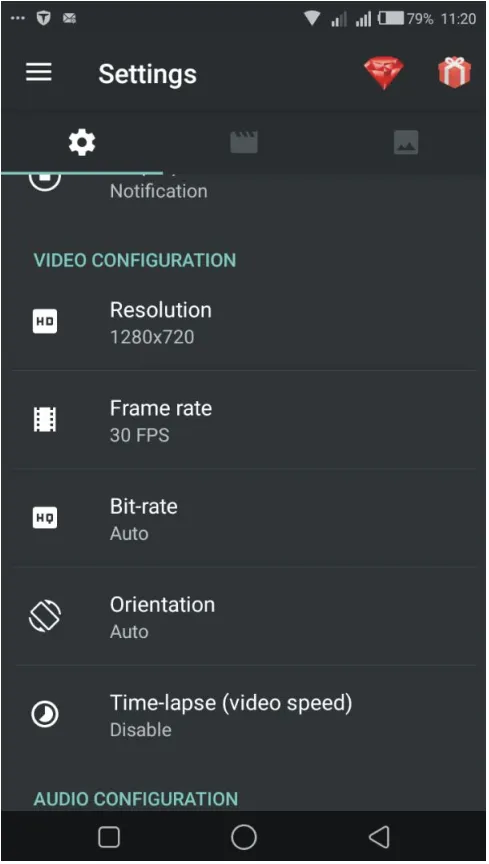Open the hamburger navigation menu
The height and width of the screenshot is (864, 489).
pyautogui.click(x=39, y=72)
